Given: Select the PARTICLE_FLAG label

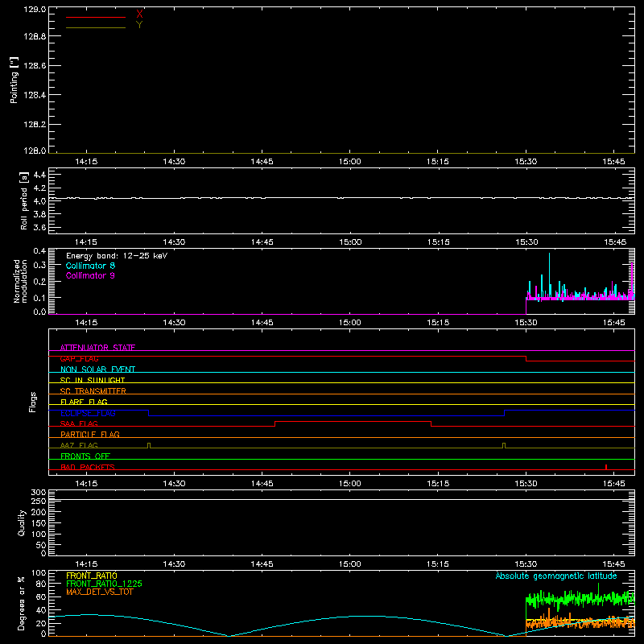Looking at the screenshot, I should coord(90,434).
